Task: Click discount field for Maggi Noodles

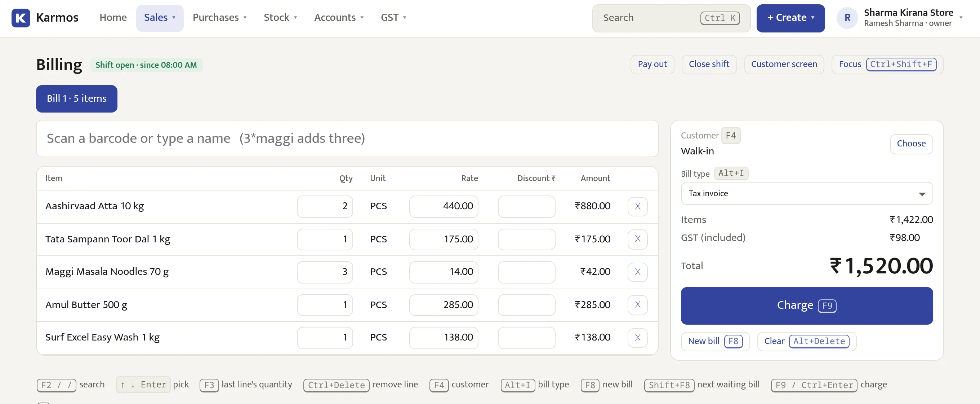Action: coord(526,272)
